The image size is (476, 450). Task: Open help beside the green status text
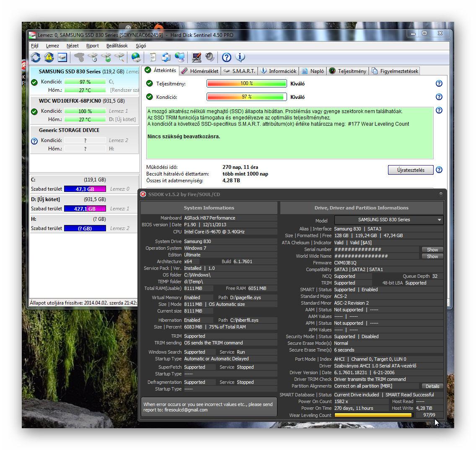[439, 110]
